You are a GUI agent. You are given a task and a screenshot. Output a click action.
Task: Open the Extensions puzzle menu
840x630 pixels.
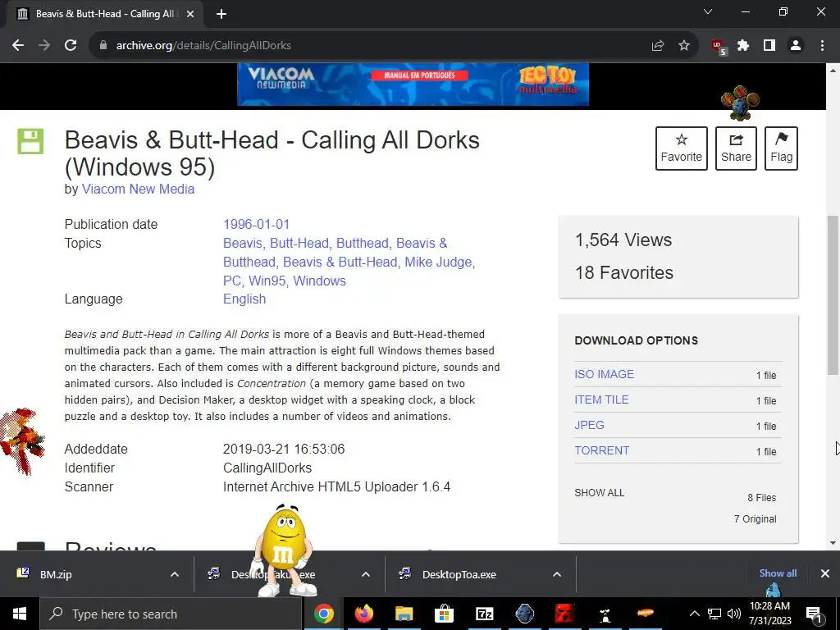coord(743,46)
